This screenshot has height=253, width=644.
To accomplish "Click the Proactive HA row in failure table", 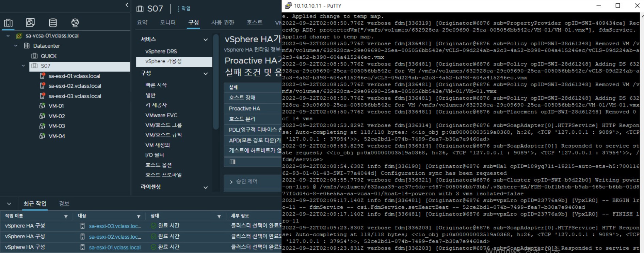I will coord(253,108).
